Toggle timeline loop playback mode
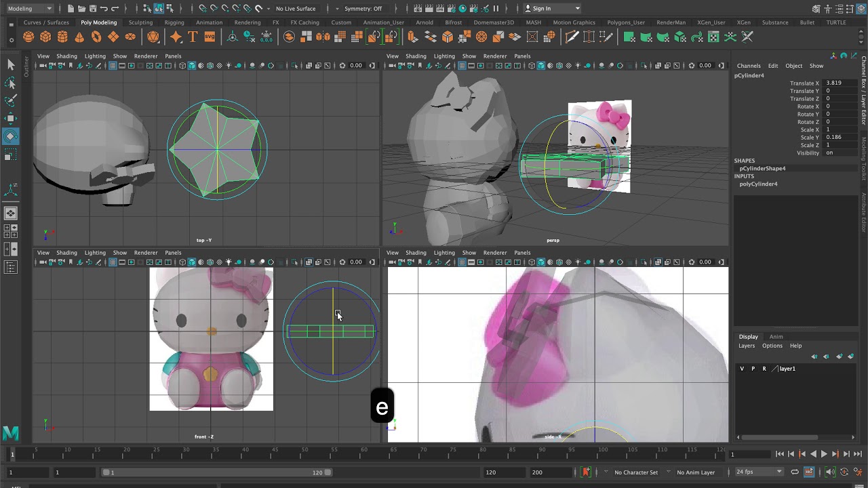This screenshot has height=488, width=868. click(795, 472)
